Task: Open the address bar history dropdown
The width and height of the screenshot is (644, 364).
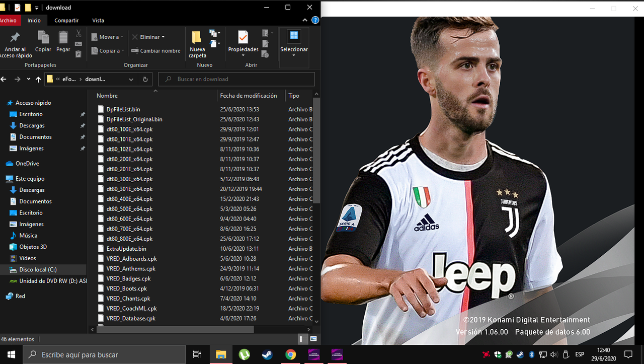Action: click(131, 79)
